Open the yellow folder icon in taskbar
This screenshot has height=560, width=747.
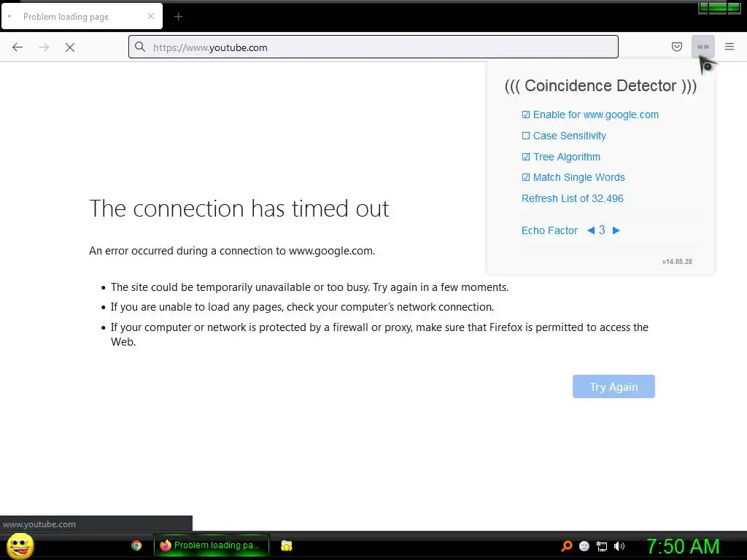286,545
